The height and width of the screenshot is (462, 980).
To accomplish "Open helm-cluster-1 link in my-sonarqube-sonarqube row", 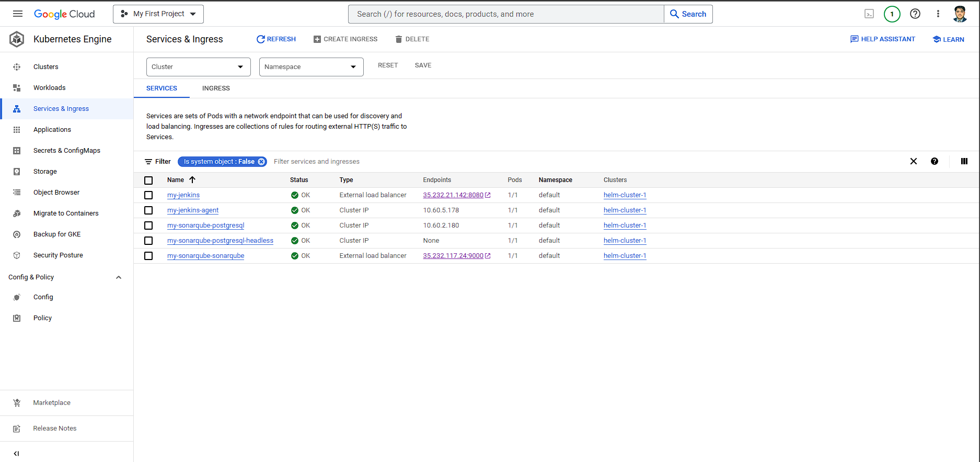I will tap(625, 256).
